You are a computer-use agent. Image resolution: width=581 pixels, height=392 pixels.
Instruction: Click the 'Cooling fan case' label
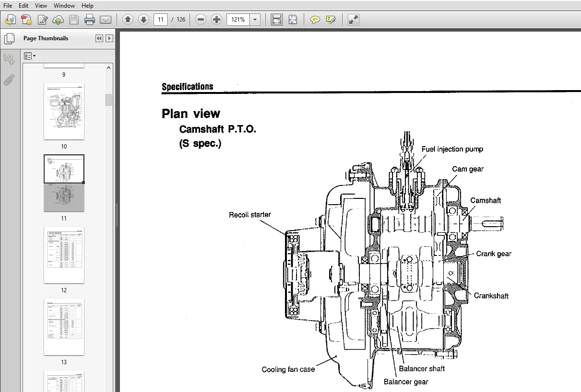click(x=288, y=369)
